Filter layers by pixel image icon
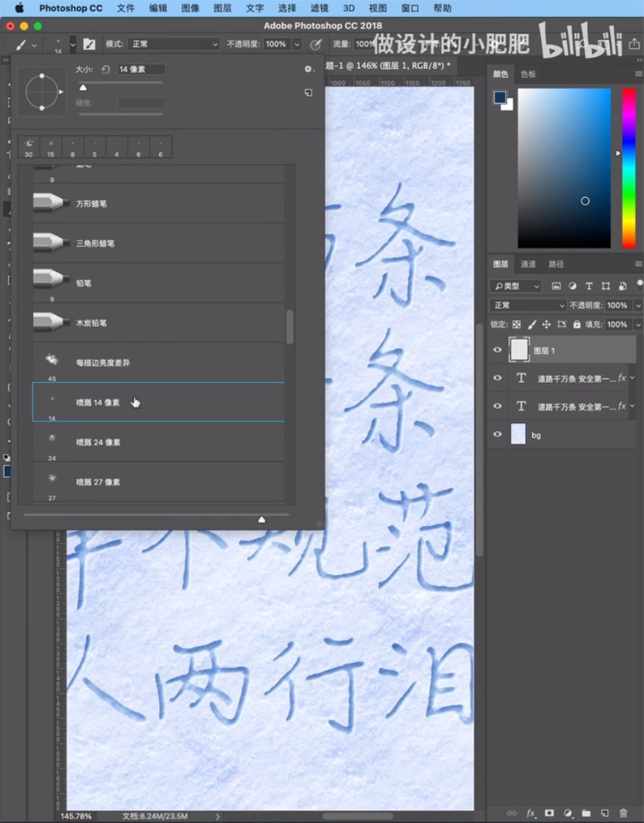 point(557,286)
